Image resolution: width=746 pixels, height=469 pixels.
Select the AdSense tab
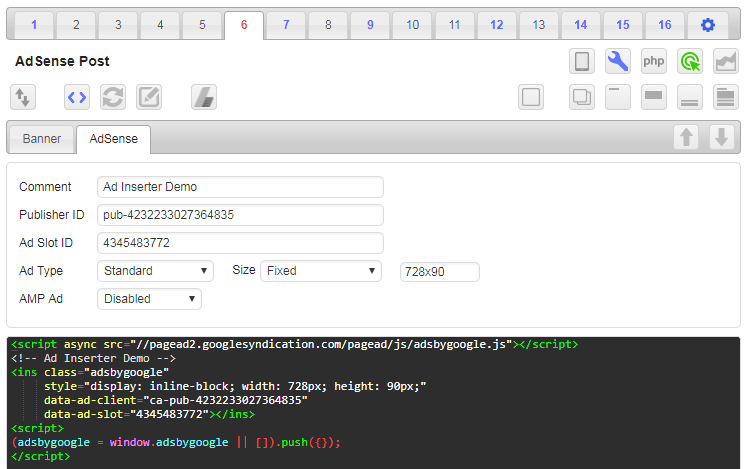point(114,139)
